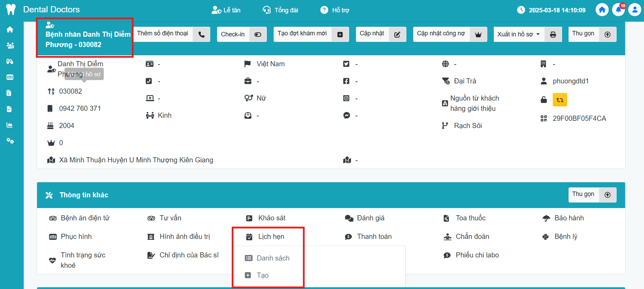This screenshot has width=644, height=289.
Task: Select Danh sách under Lịch hẹn
Action: 273,258
